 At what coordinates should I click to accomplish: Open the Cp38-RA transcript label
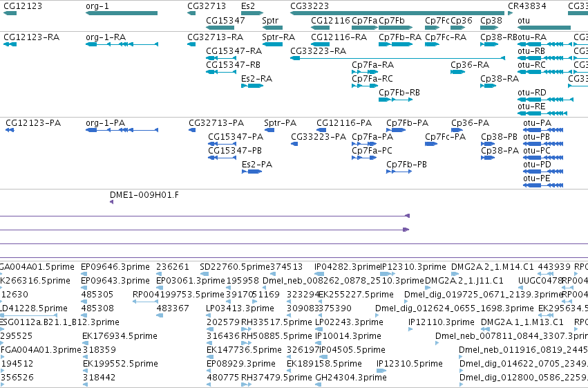(x=500, y=79)
